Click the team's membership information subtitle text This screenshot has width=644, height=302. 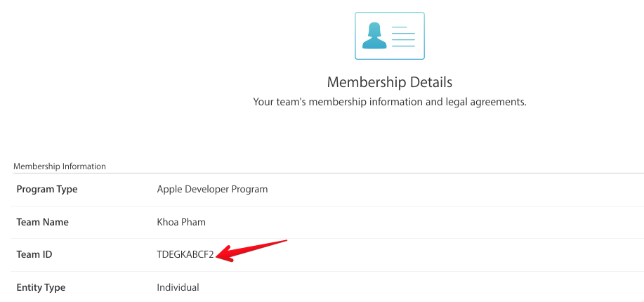(x=389, y=102)
